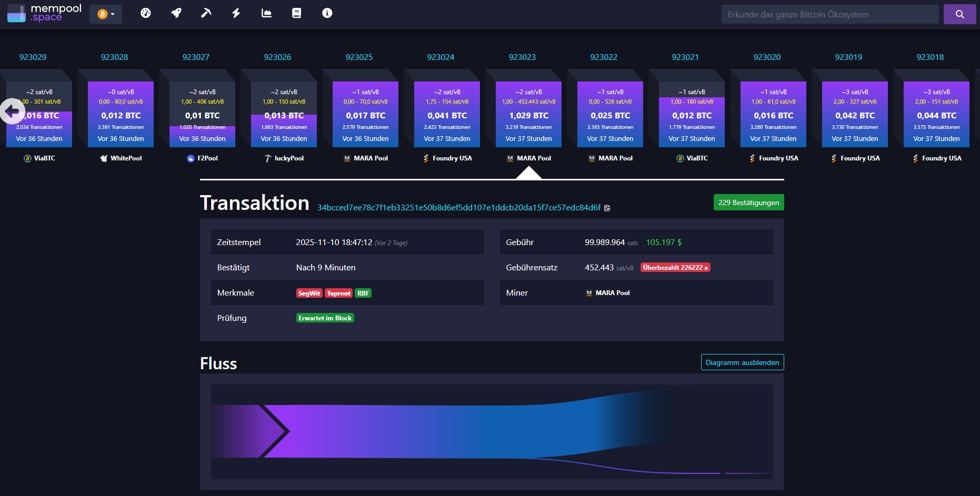
Task: Click the SegWit feature badge
Action: click(309, 293)
